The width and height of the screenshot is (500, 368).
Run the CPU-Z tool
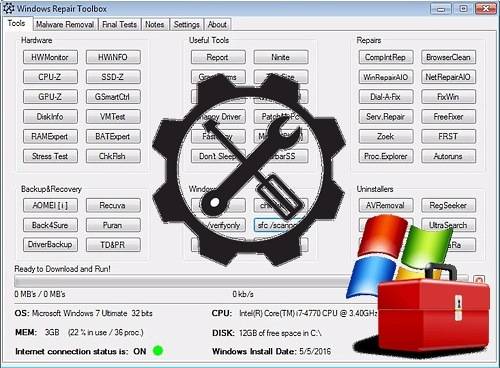click(50, 77)
